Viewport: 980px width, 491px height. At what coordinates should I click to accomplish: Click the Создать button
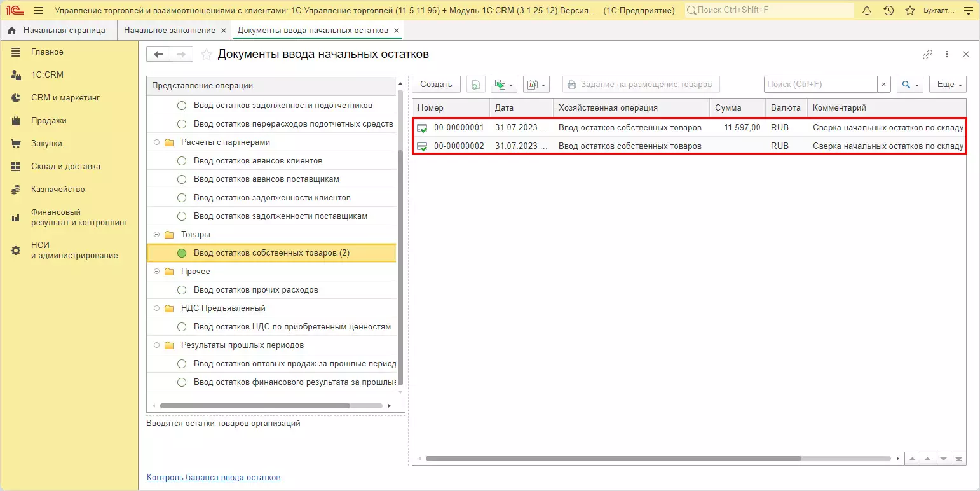(x=436, y=85)
